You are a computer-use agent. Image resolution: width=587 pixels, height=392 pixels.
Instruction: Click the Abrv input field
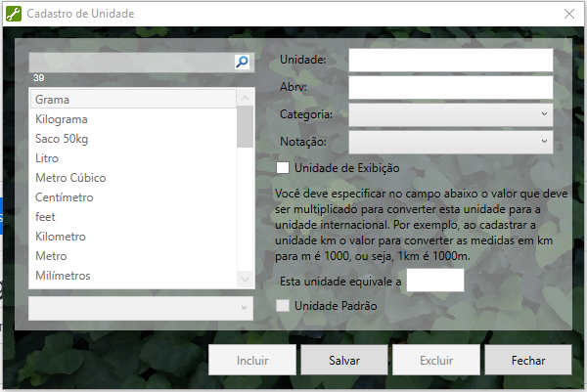(x=450, y=87)
